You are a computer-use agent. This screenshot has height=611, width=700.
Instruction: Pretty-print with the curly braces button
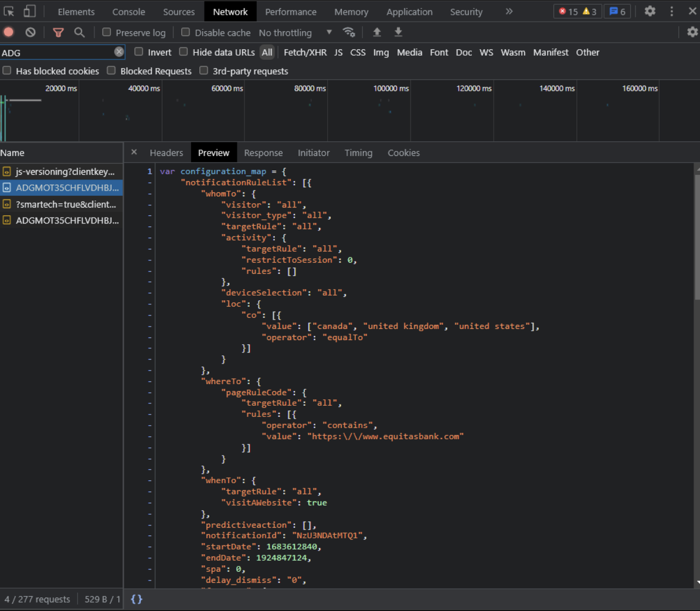point(137,599)
